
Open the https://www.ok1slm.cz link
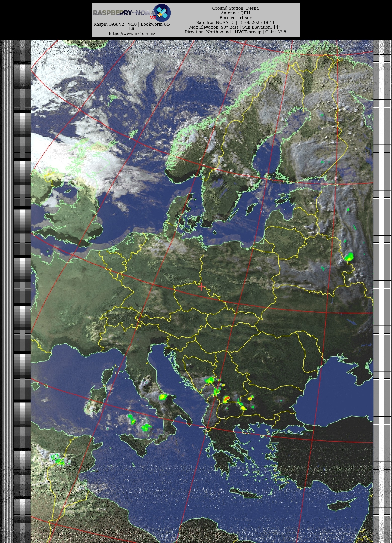(132, 34)
